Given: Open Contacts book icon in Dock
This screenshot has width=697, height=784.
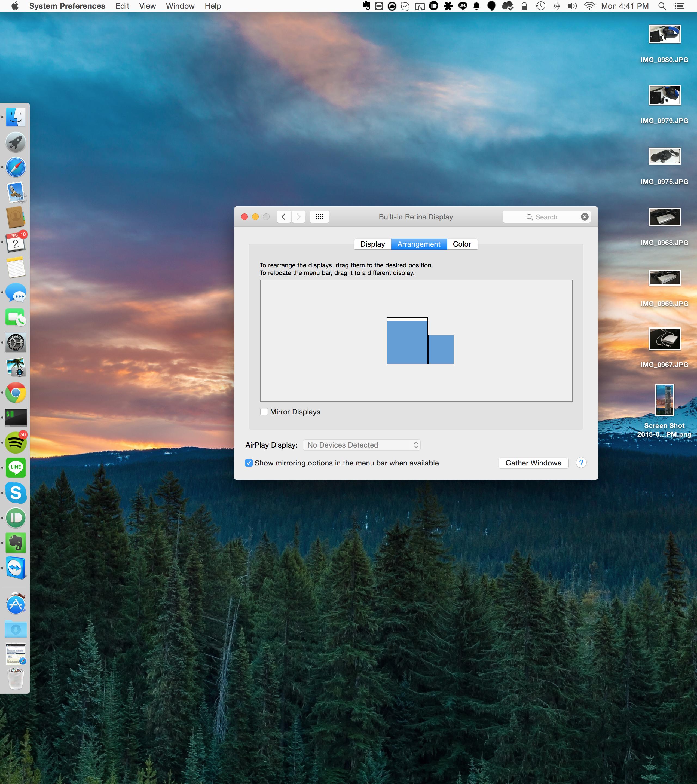Looking at the screenshot, I should [16, 218].
